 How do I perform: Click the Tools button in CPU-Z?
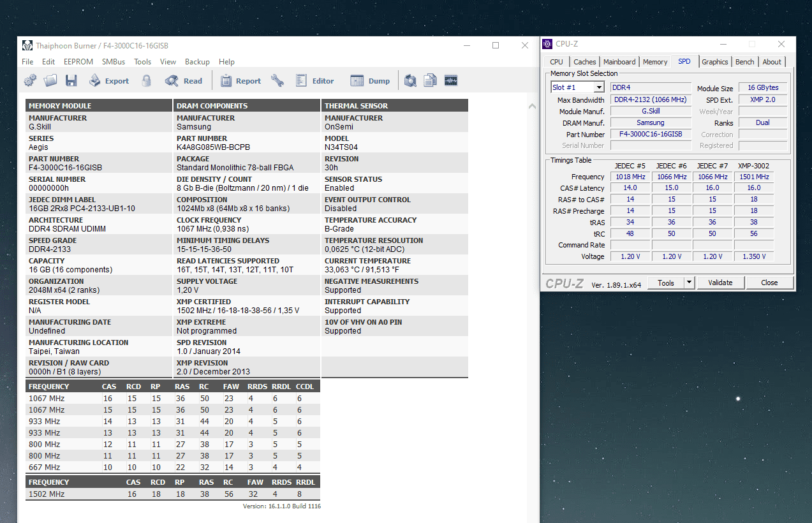(666, 283)
